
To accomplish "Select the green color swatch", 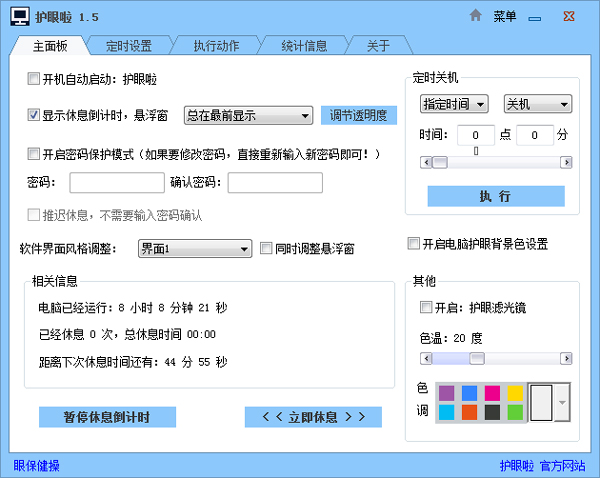I will point(515,413).
